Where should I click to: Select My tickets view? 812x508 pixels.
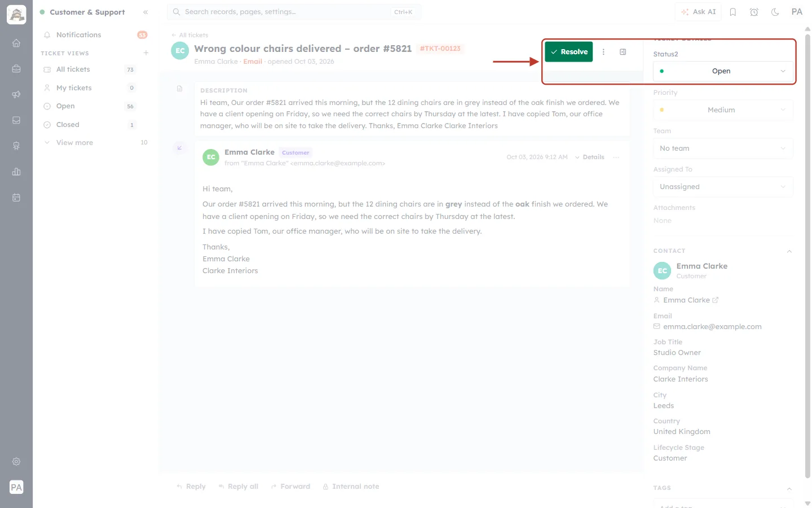pos(95,88)
